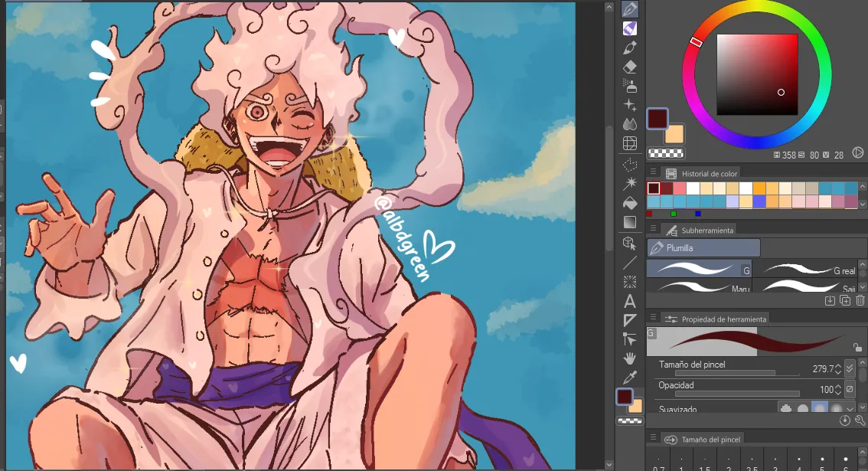Viewport: 868px width, 471px height.
Task: Open Color history panel menu
Action: 653,172
